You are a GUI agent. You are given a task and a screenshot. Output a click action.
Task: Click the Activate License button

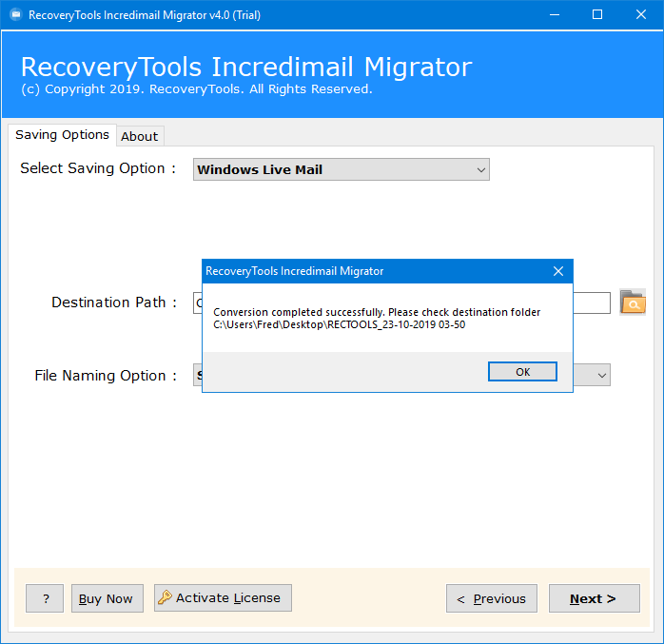(x=223, y=597)
